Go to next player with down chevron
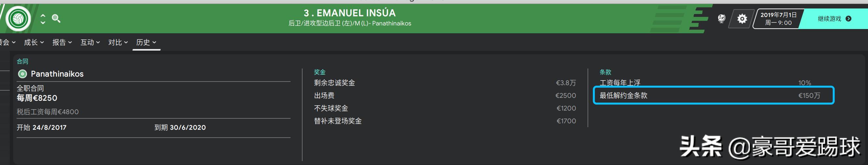 pyautogui.click(x=43, y=22)
